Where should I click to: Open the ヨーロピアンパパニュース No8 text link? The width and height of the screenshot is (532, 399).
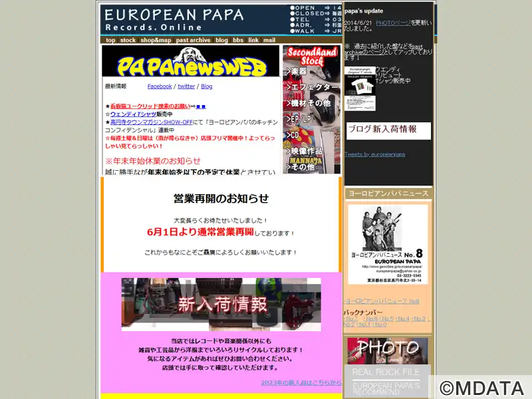tap(383, 301)
